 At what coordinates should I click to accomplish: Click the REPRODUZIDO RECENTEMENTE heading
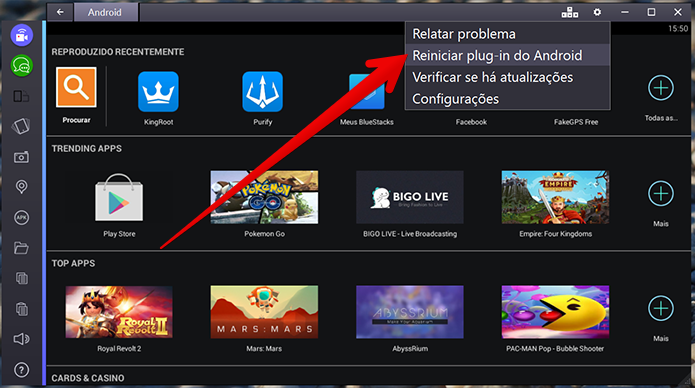[x=118, y=52]
